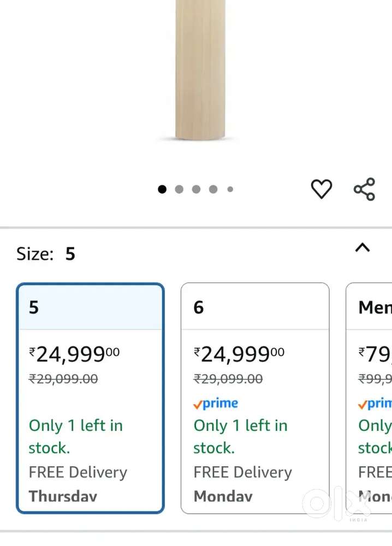
Task: Select the third carousel dot
Action: [x=196, y=189]
